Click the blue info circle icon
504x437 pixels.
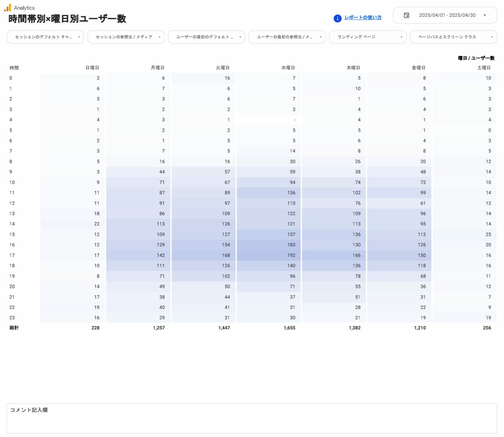pos(337,18)
